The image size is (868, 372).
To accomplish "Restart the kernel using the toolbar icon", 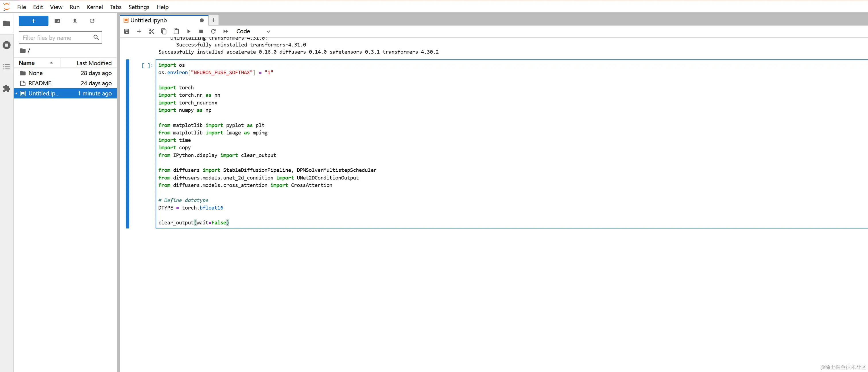I will tap(213, 31).
